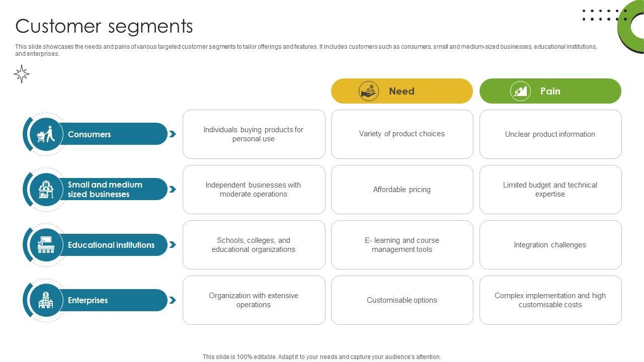Click the small business storefront icon
Viewport: 644px width, 362px height.
point(46,190)
